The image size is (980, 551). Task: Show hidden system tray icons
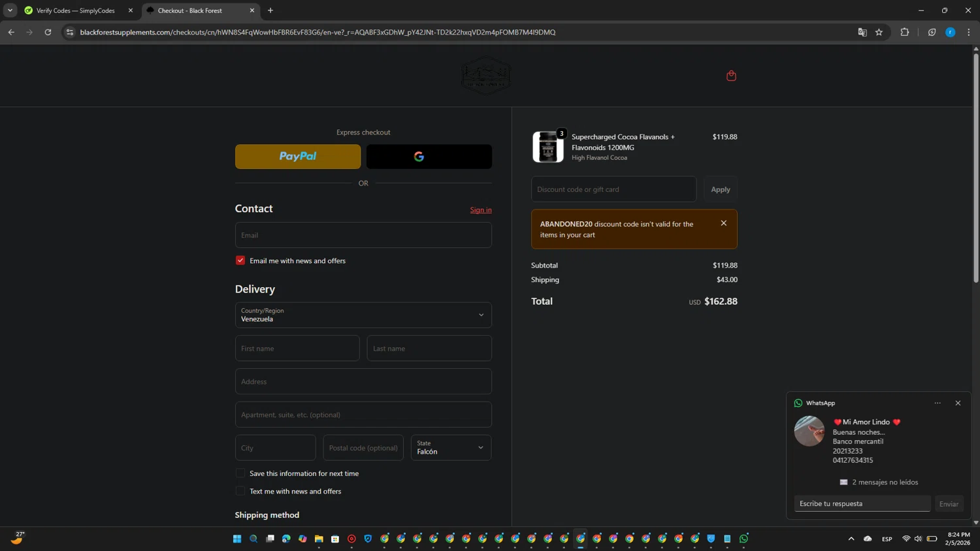[x=851, y=539]
